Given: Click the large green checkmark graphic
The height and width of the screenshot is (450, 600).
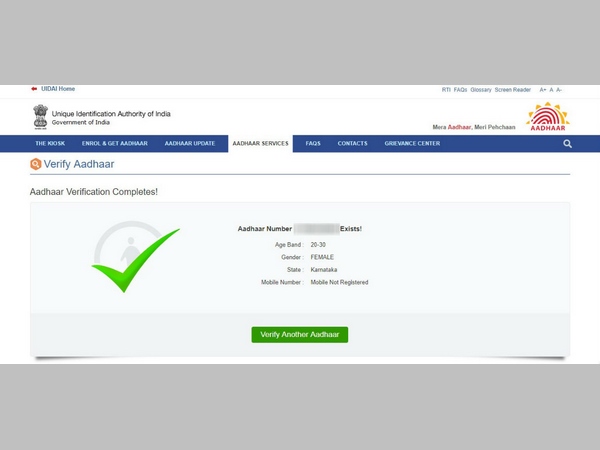Looking at the screenshot, I should tap(135, 259).
